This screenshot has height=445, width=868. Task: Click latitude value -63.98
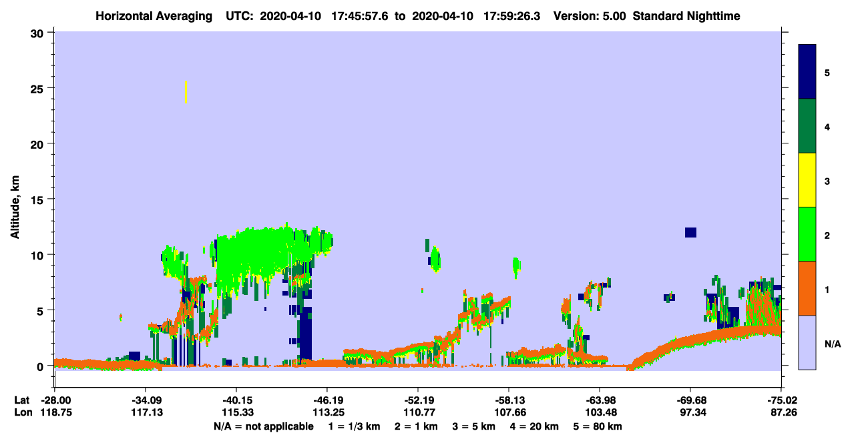point(600,400)
